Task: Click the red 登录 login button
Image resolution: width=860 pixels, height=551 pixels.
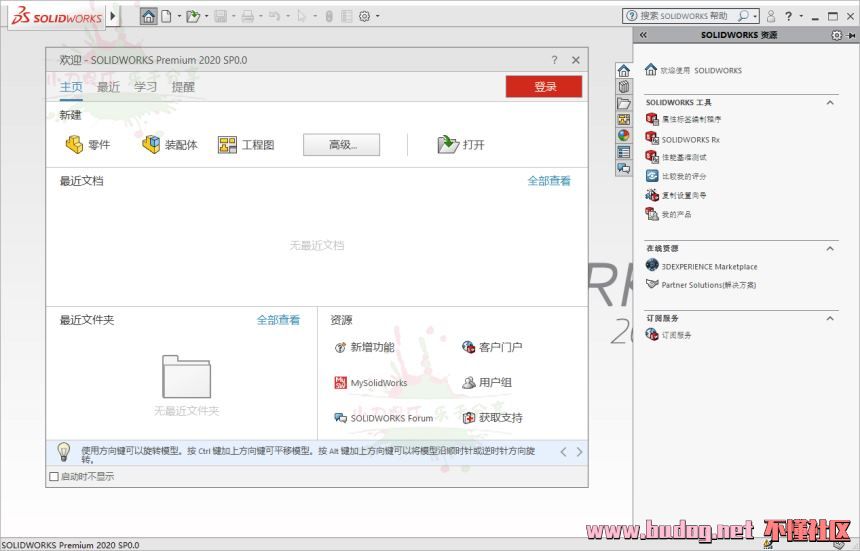Action: pyautogui.click(x=543, y=87)
